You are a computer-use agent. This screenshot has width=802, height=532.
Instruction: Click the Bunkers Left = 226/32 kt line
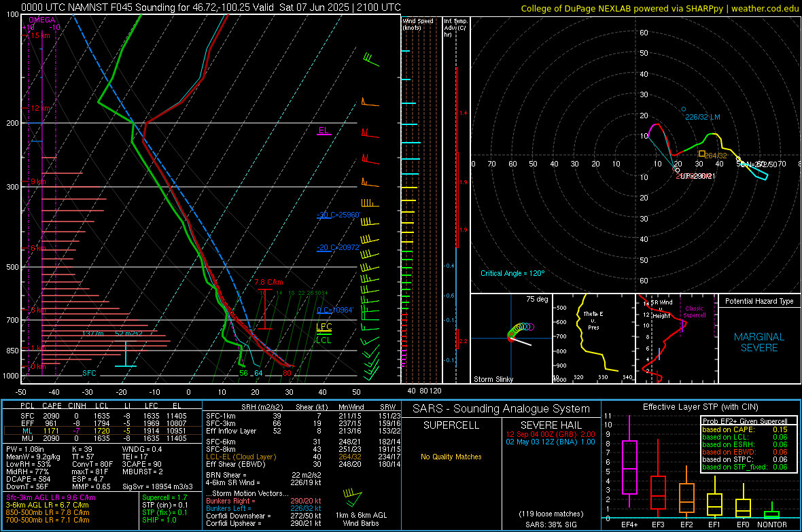pos(264,508)
